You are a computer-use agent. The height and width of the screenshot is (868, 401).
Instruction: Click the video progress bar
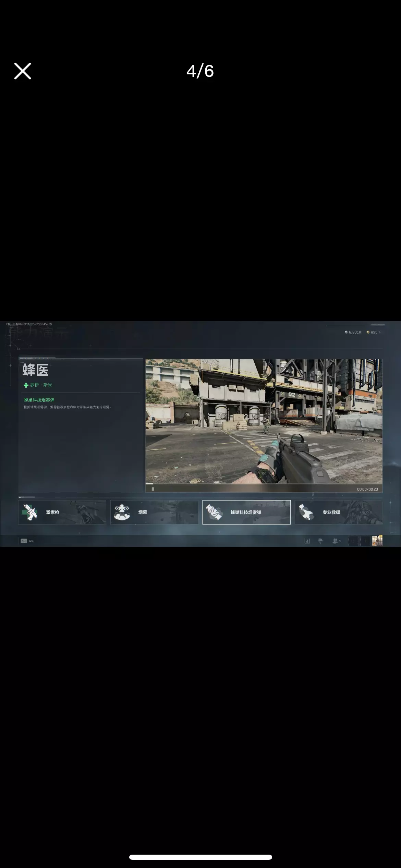coord(264,484)
